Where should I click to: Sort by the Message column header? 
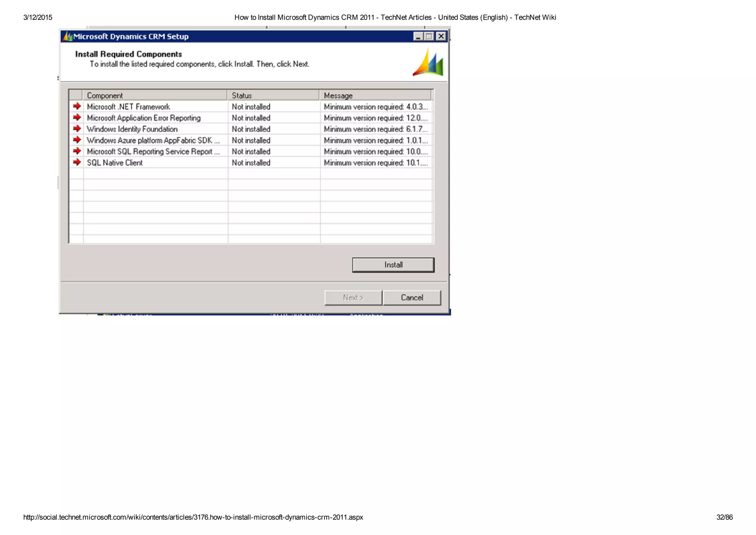click(x=375, y=95)
